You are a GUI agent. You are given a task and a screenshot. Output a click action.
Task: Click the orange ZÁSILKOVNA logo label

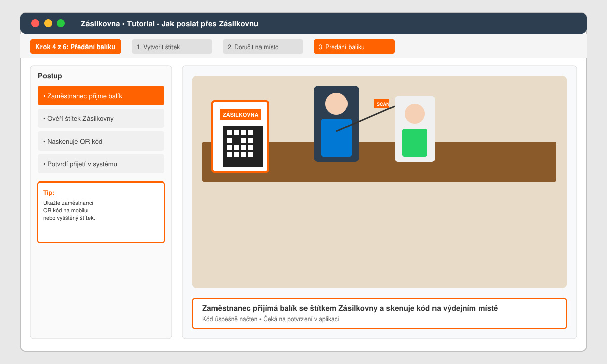click(x=240, y=114)
